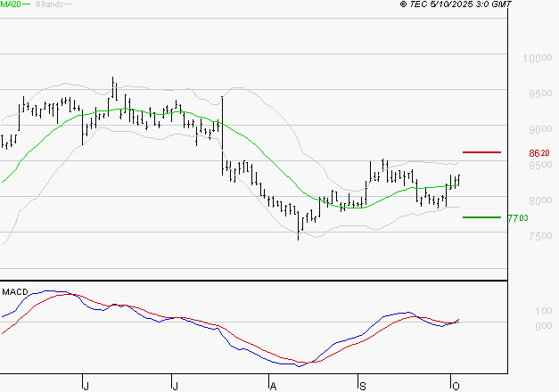Click the MA20 legend label
Viewport: 559px width, 392px height.
coord(11,4)
